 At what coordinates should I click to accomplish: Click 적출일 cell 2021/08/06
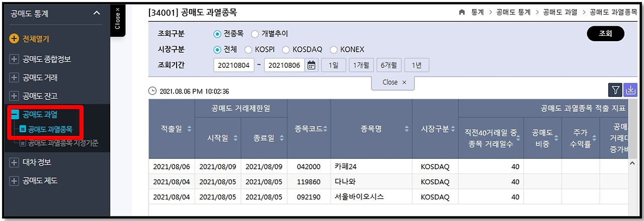pyautogui.click(x=172, y=166)
